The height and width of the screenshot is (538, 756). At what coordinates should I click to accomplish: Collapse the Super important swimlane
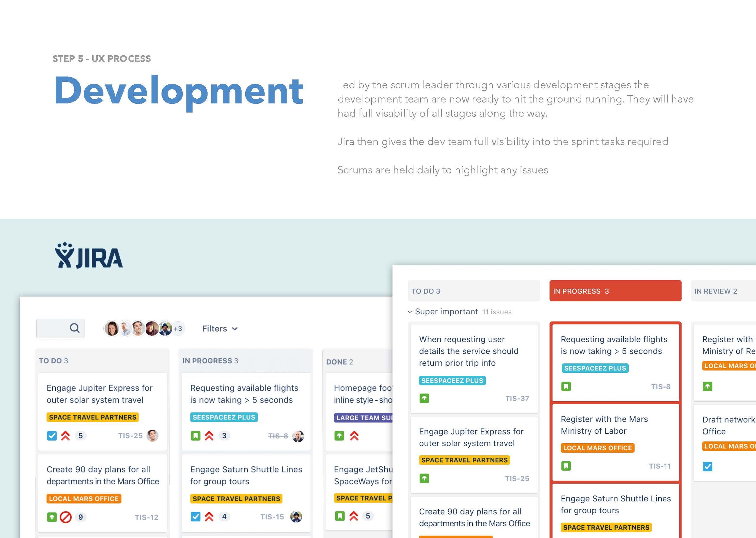tap(410, 312)
